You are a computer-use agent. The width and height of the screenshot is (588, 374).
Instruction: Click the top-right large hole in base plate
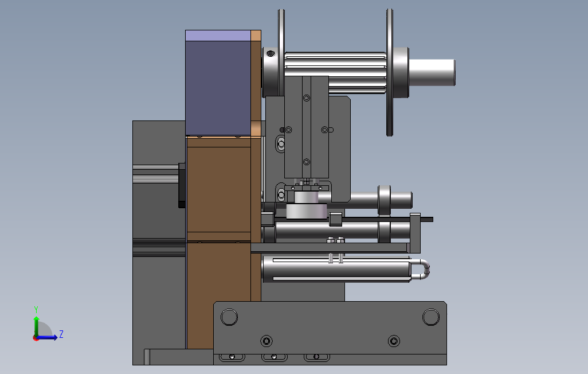[x=431, y=317]
